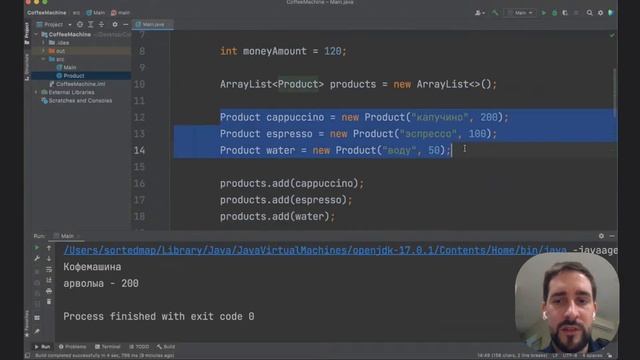Open the Terminal tool window tab
The image size is (640, 360).
coord(108,347)
